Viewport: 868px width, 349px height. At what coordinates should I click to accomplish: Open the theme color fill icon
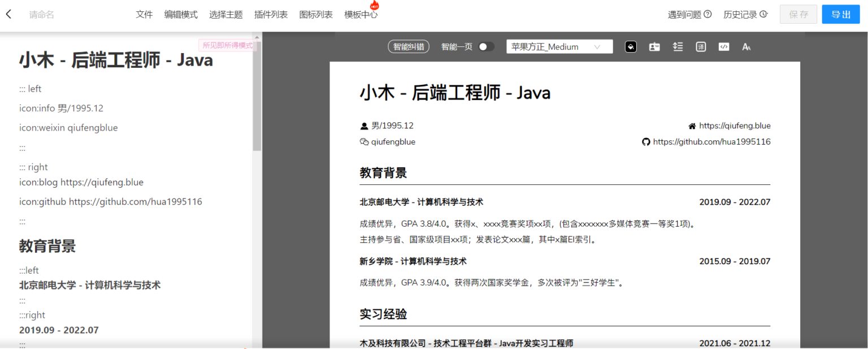click(631, 47)
